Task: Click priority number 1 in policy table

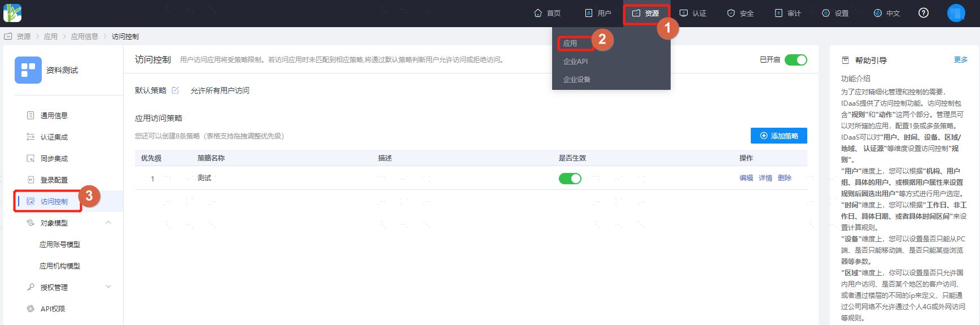Action: [x=152, y=179]
